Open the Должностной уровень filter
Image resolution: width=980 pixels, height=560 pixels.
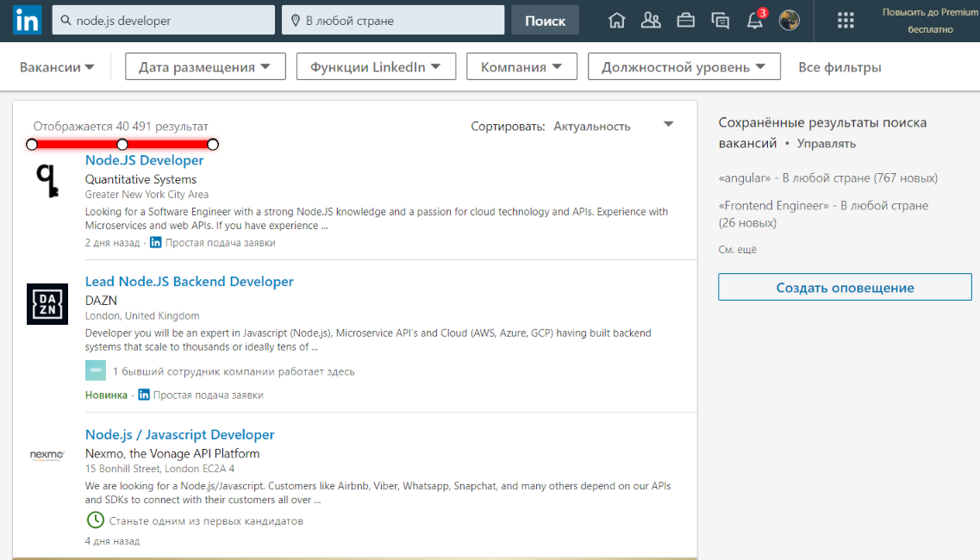tap(684, 67)
